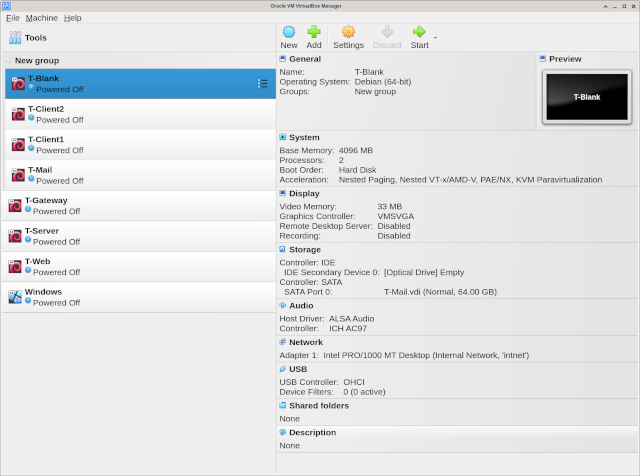This screenshot has height=476, width=640.
Task: Select the T-Client2 virtual machine name
Action: (46, 109)
